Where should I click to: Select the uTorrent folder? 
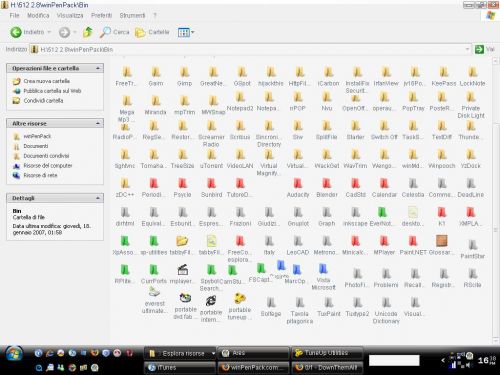(211, 159)
